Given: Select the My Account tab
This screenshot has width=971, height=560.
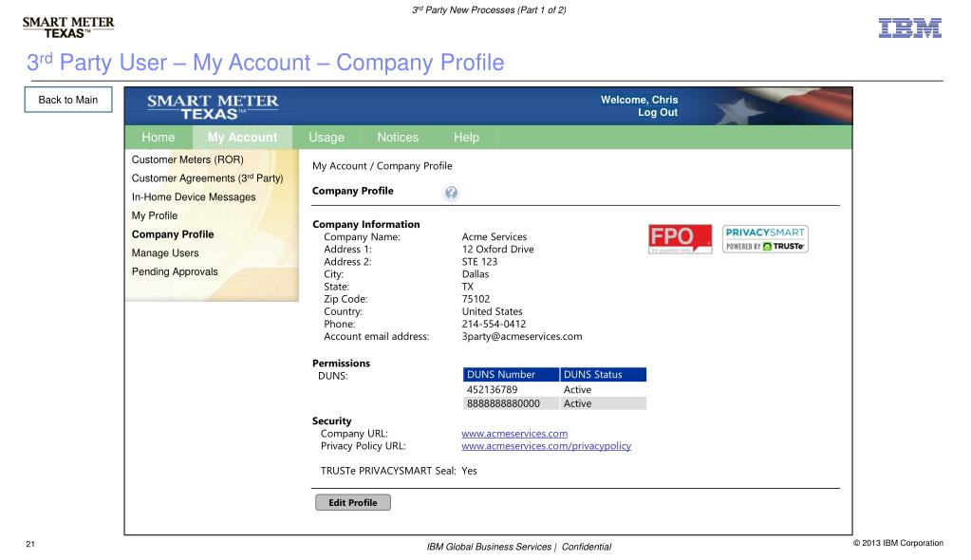Looking at the screenshot, I should pyautogui.click(x=242, y=138).
